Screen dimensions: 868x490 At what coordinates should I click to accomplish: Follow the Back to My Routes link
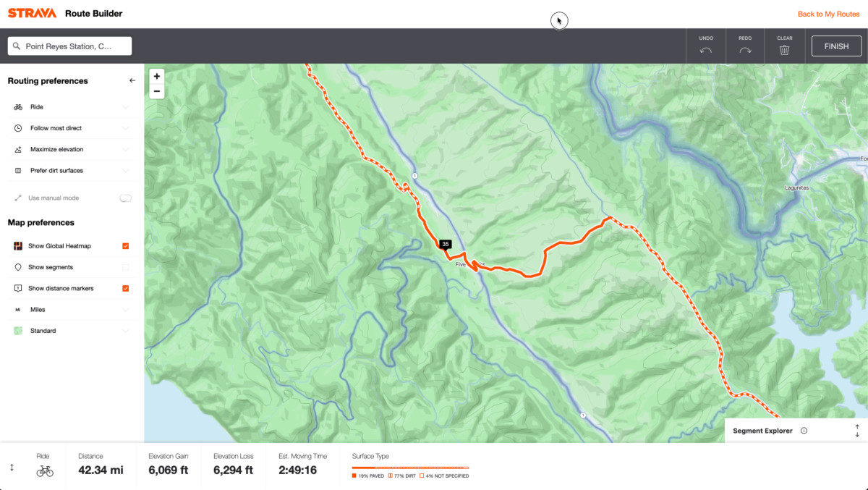[x=828, y=14]
